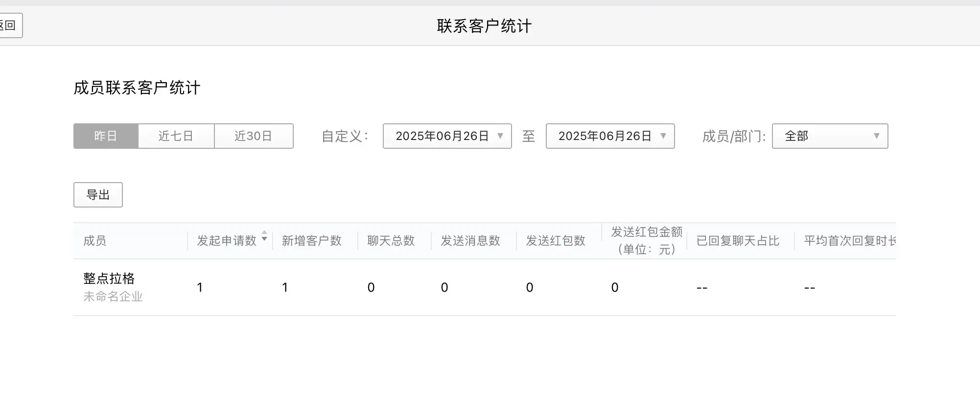Switch to the 近30日 tab
Screen dimensions: 980x417
[253, 136]
